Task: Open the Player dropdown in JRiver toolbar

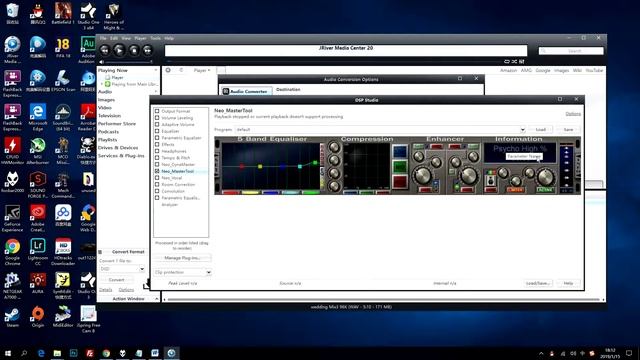Action: click(202, 70)
